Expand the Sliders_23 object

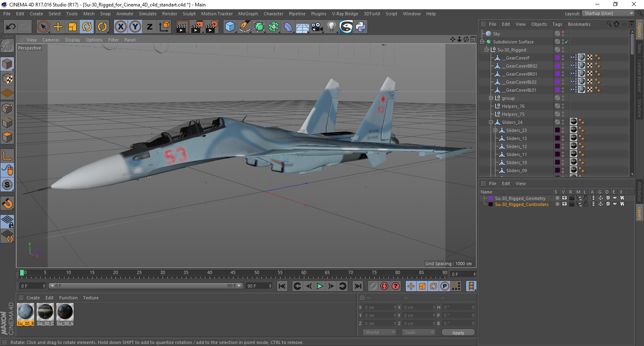pos(495,130)
